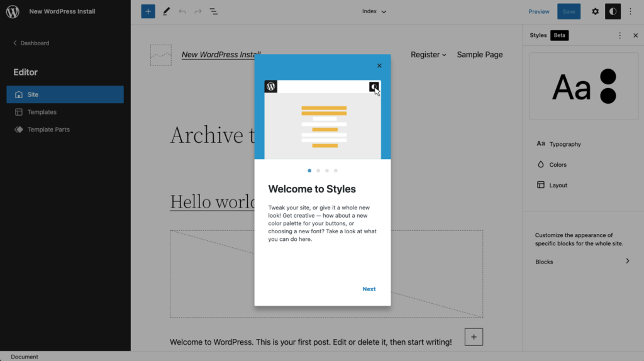The height and width of the screenshot is (361, 644).
Task: Click New WordPress Install in the sidebar header
Action: point(62,11)
